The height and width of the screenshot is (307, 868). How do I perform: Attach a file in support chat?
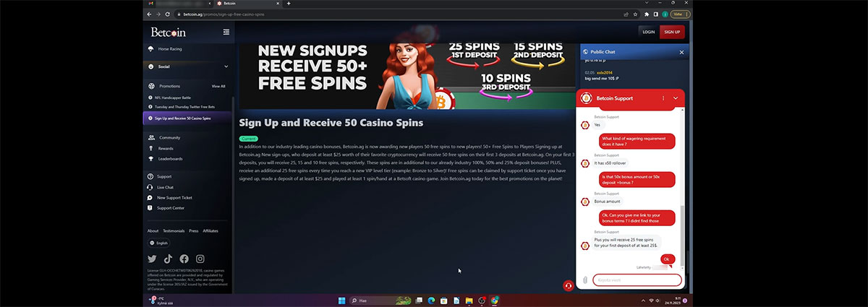(585, 280)
